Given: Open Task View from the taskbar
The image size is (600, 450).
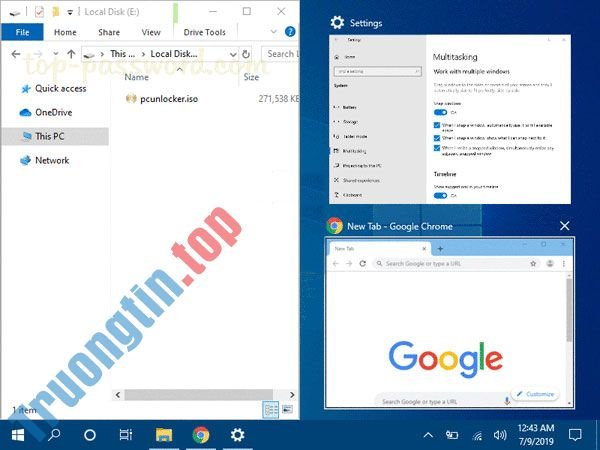Looking at the screenshot, I should [126, 435].
